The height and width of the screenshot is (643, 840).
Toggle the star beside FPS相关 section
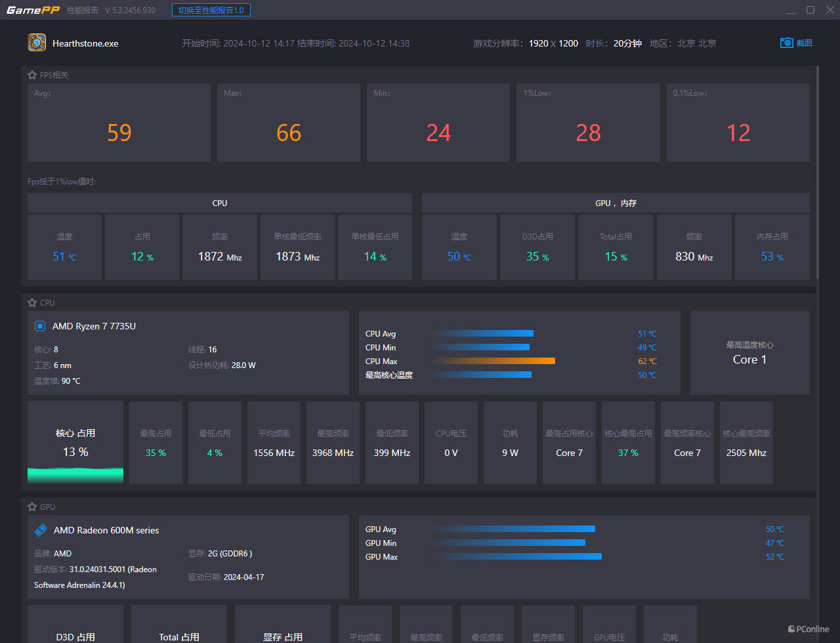click(32, 75)
